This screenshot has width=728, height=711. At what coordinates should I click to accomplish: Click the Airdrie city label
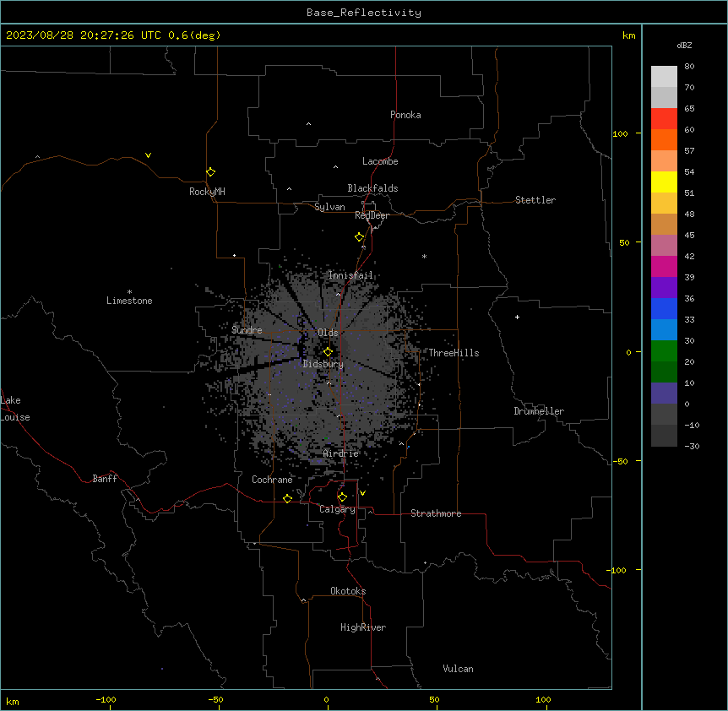pyautogui.click(x=341, y=453)
